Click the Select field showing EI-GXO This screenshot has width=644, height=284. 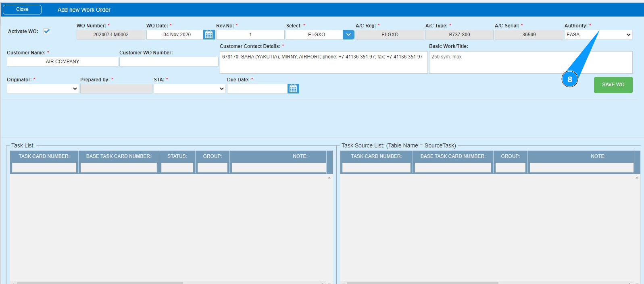point(315,35)
